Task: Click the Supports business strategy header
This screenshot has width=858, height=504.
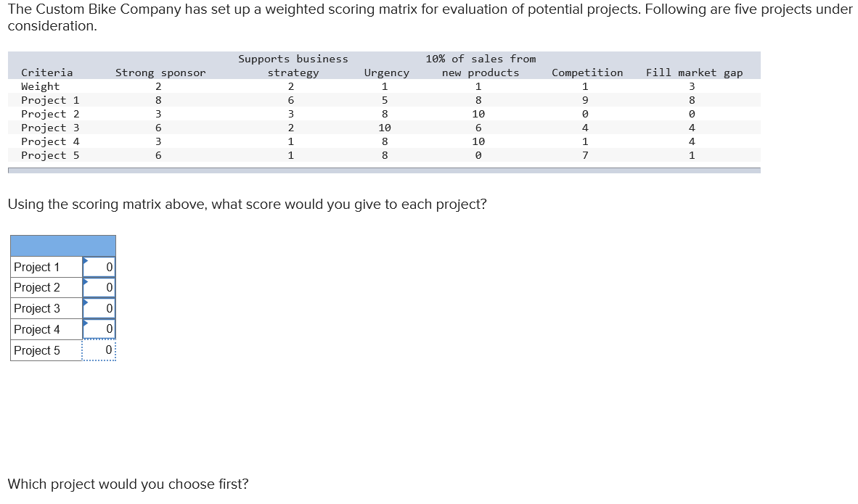Action: (293, 65)
